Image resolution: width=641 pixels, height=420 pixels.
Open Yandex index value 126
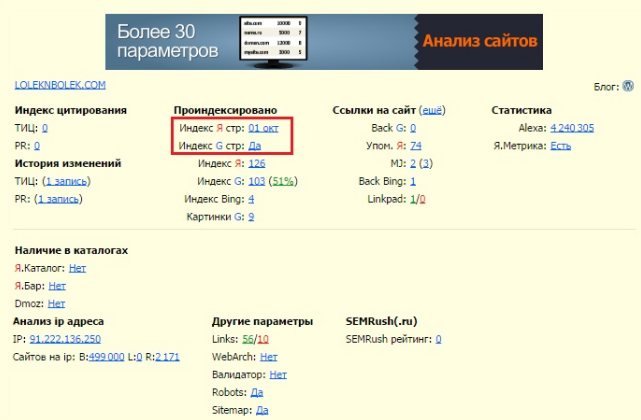coord(257,164)
